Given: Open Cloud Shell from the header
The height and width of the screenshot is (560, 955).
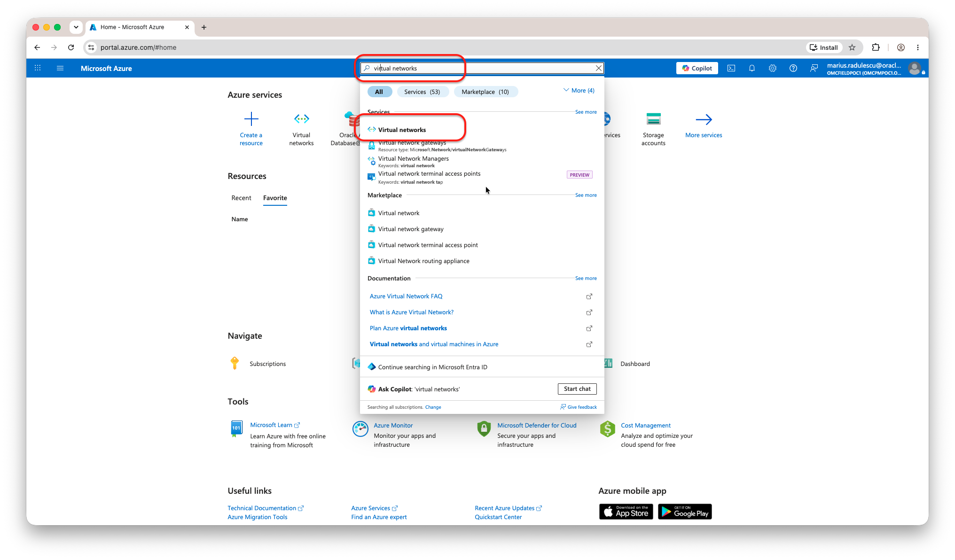Looking at the screenshot, I should [731, 68].
